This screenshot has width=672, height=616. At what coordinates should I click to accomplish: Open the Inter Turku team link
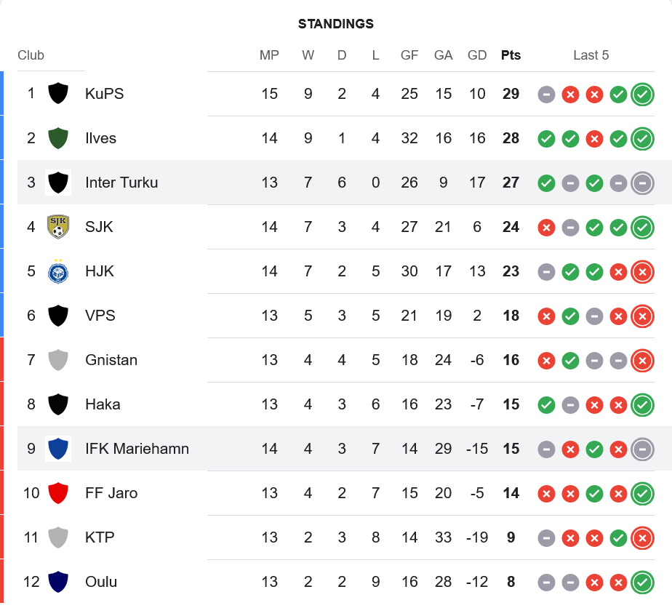[x=121, y=183]
